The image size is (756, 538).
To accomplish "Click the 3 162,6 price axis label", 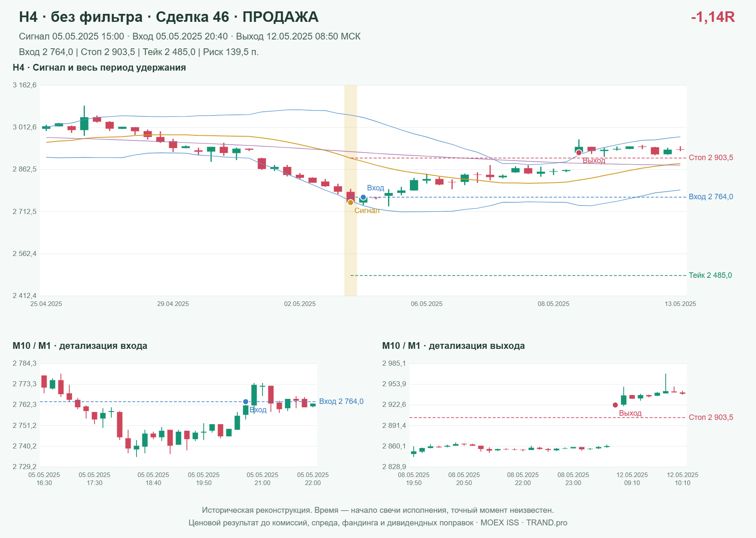I will click(25, 85).
